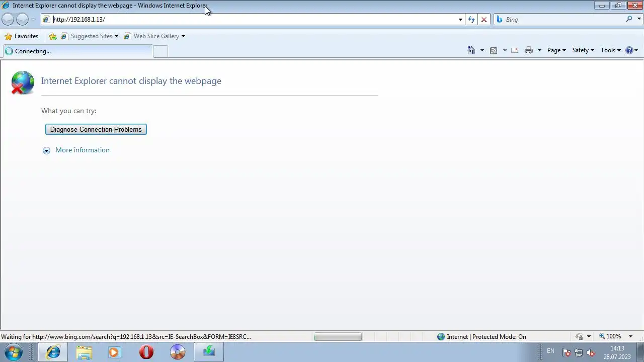Open the Favorites star button
Viewport: 644px width, 362px height.
(21, 36)
